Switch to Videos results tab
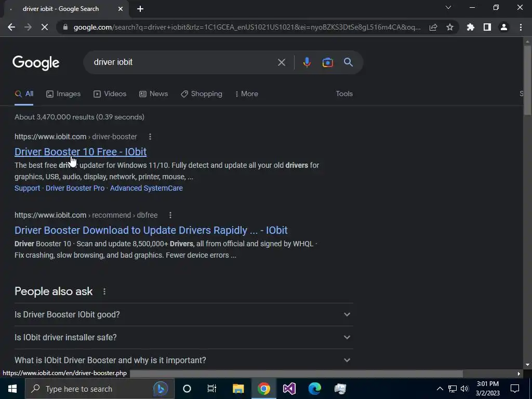 coord(110,94)
